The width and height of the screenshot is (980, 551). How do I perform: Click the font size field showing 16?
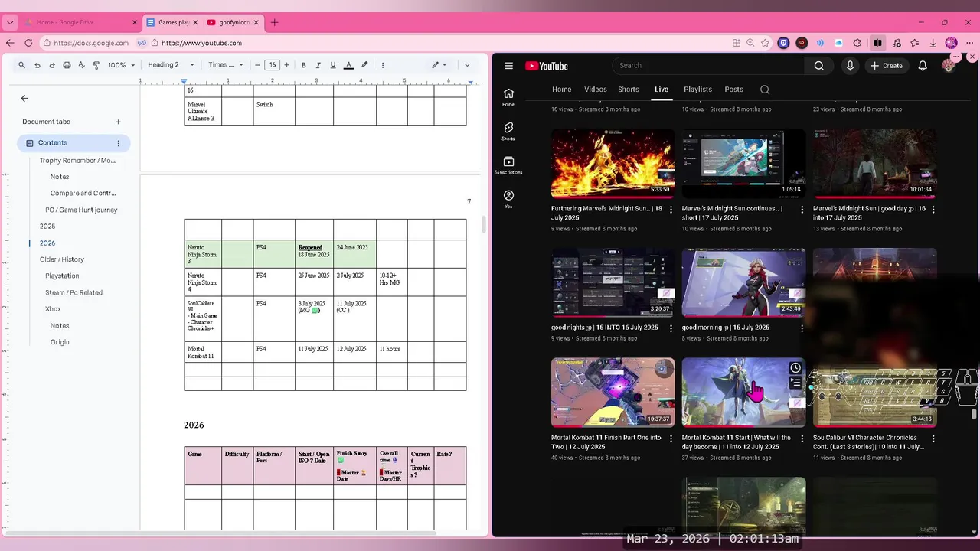(272, 65)
